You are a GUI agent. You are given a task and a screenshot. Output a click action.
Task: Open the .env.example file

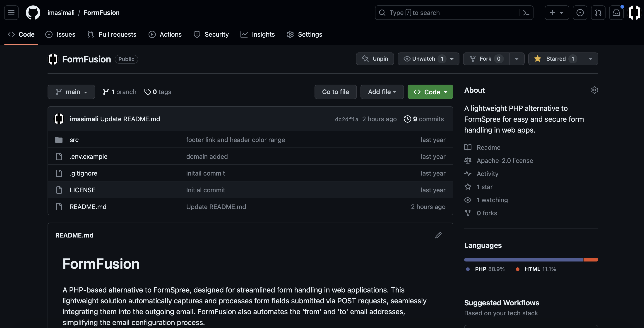click(89, 156)
